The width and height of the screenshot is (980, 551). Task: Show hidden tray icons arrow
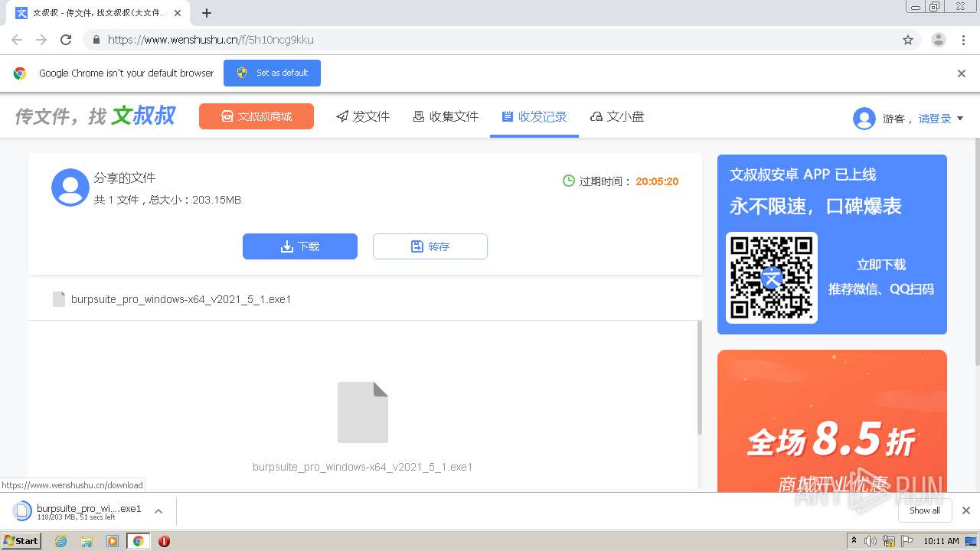854,541
